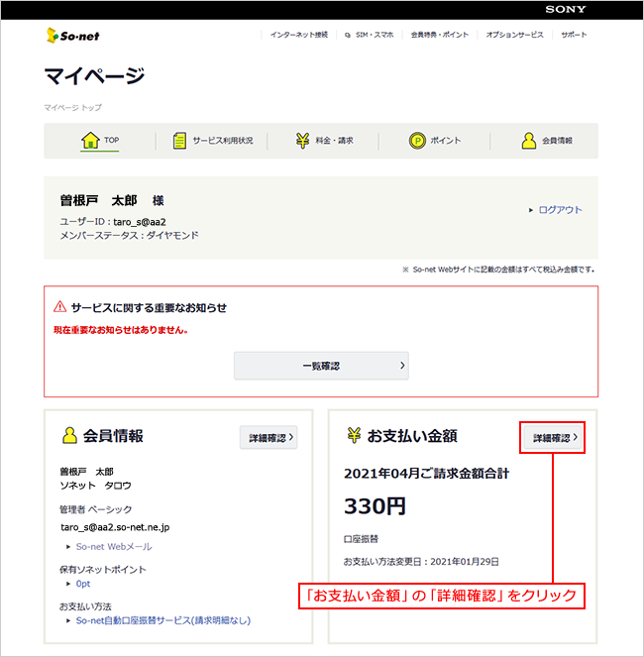Click the user ID taro_s@aa2 text
This screenshot has width=644, height=657.
(140, 222)
